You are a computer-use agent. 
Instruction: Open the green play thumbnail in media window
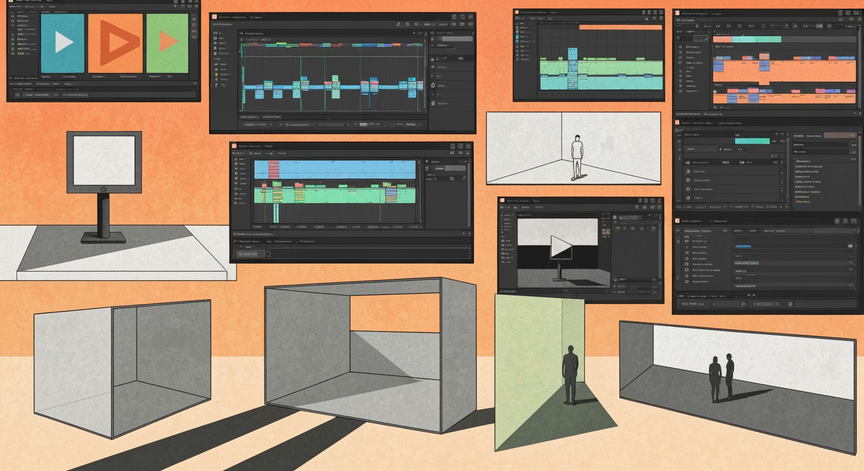pyautogui.click(x=168, y=44)
